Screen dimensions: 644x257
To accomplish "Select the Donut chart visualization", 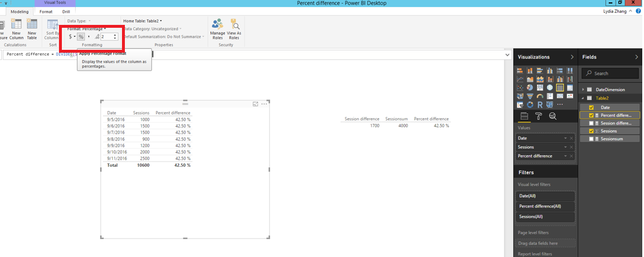I will coord(530,104).
